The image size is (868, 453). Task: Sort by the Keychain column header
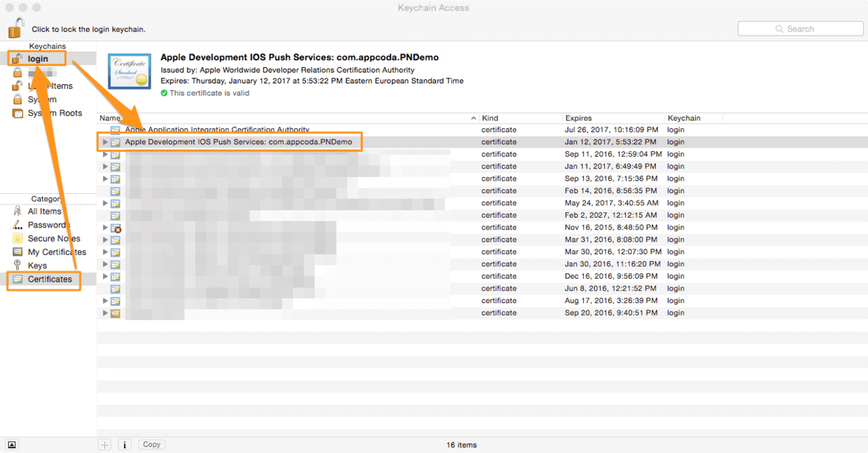coord(693,118)
